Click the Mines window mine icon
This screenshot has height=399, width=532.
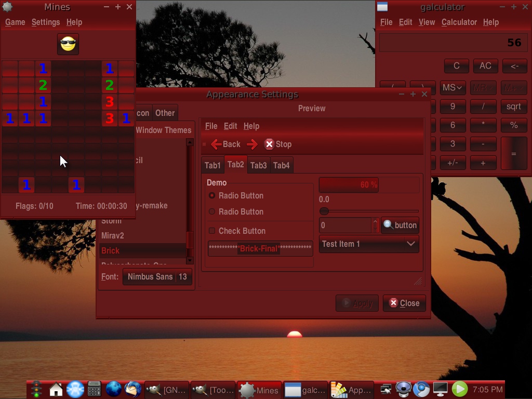click(7, 6)
